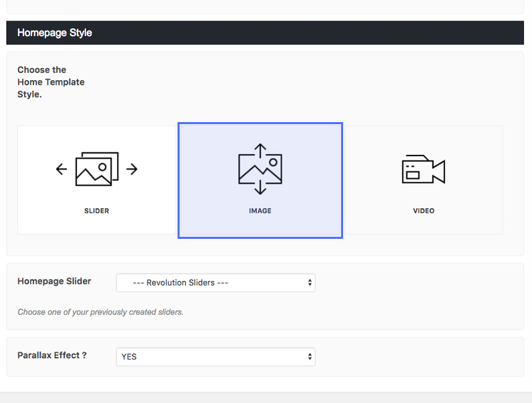This screenshot has height=403, width=532.
Task: Click the landscape picture Image icon
Action: pos(260,169)
